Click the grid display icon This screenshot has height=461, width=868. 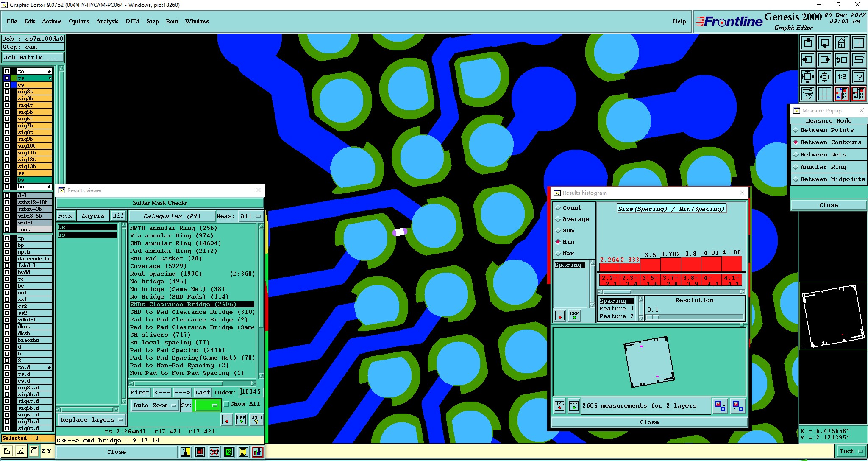tap(824, 93)
